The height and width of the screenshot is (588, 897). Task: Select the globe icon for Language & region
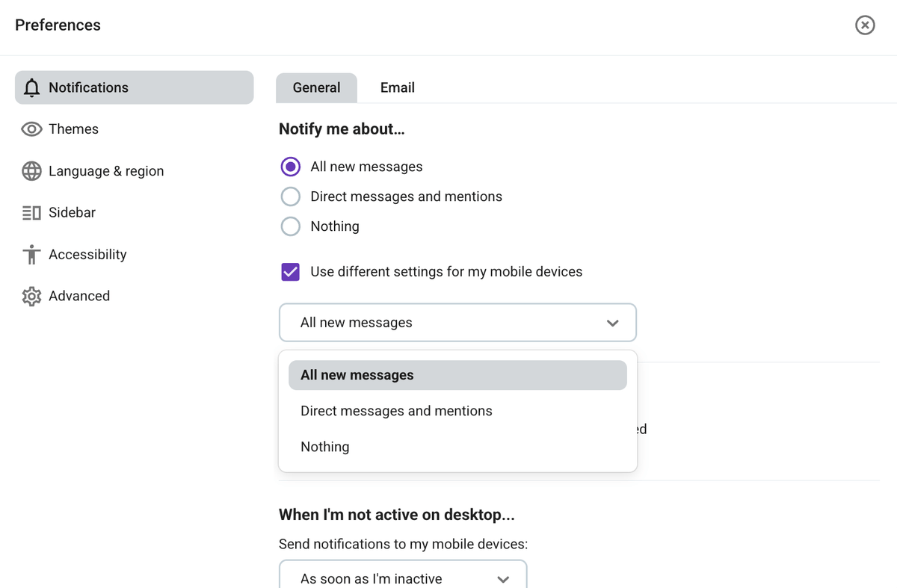[x=31, y=170]
